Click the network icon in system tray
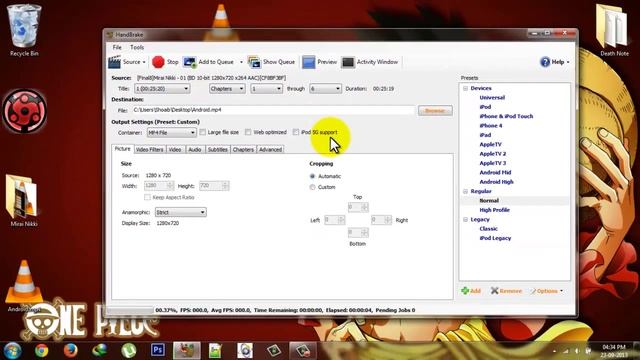The height and width of the screenshot is (360, 640). (566, 351)
